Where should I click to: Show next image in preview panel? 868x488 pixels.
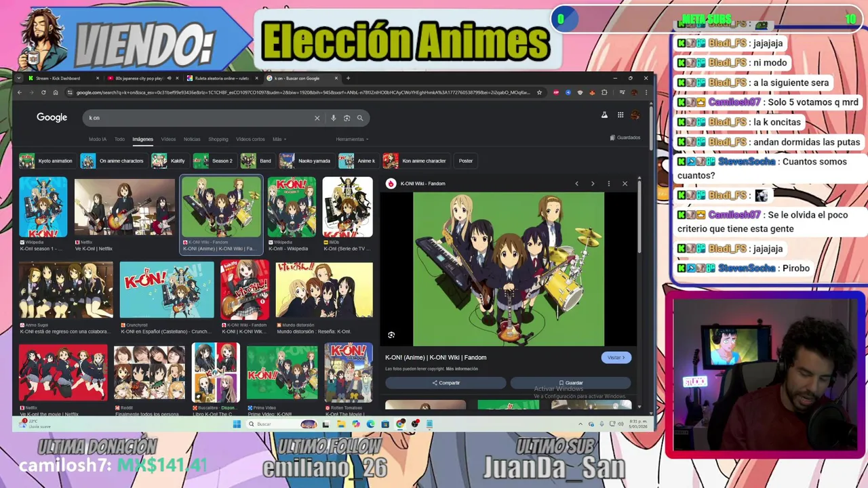point(592,184)
